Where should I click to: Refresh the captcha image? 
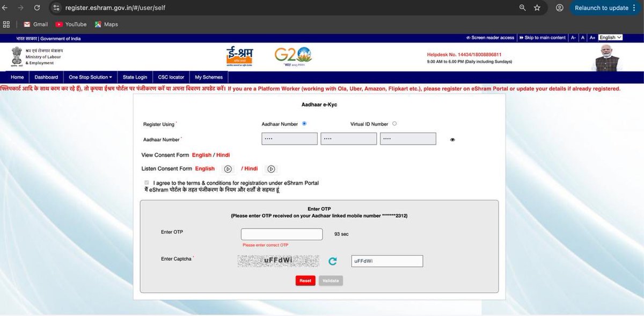click(333, 261)
